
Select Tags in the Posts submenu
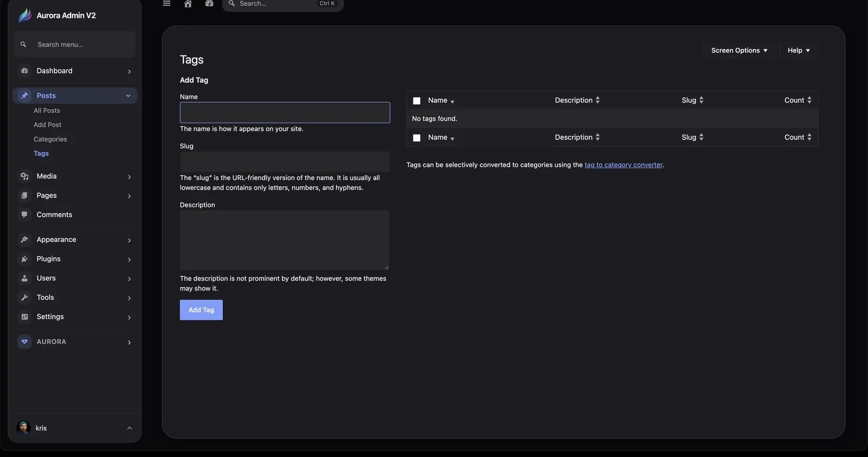[x=41, y=154]
